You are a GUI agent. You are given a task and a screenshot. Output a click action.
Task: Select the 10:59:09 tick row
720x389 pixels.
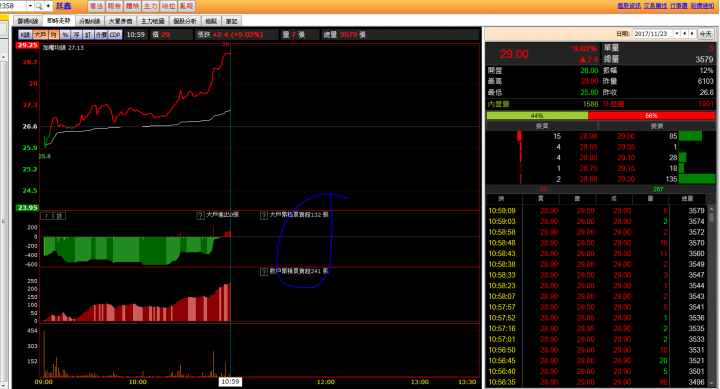tap(596, 211)
